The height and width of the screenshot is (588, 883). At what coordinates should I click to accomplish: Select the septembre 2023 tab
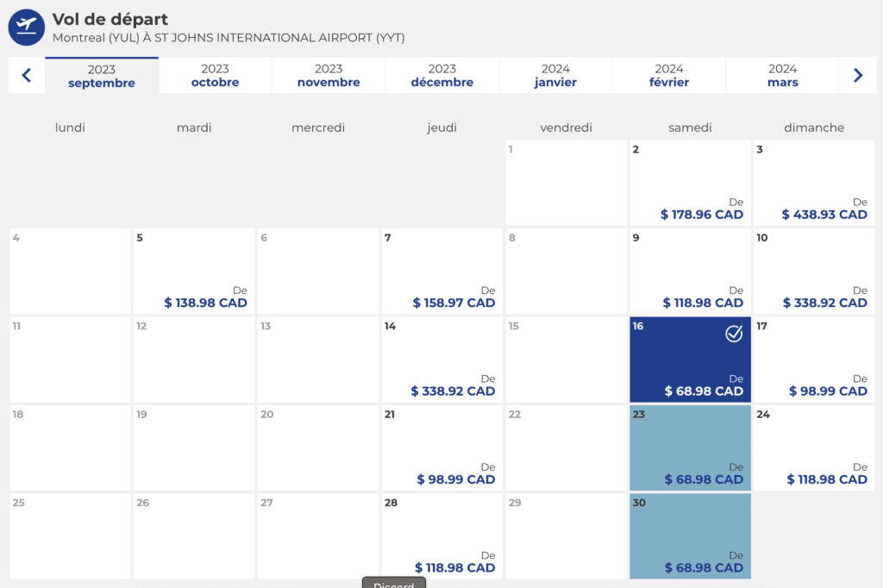click(x=102, y=76)
